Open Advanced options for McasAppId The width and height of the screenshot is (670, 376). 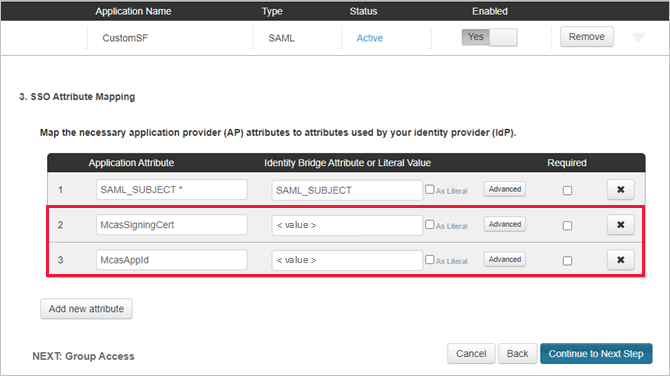tap(505, 259)
